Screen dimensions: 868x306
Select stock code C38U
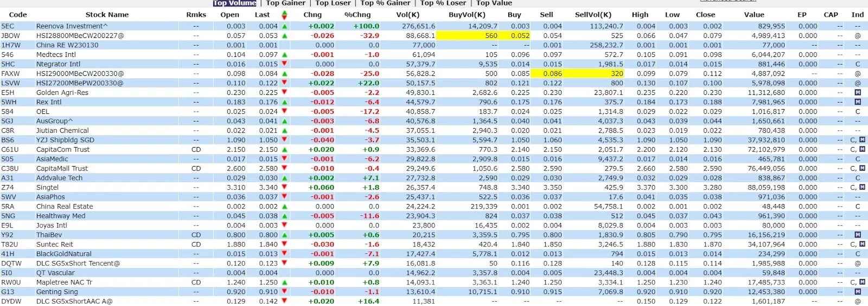tap(10, 169)
